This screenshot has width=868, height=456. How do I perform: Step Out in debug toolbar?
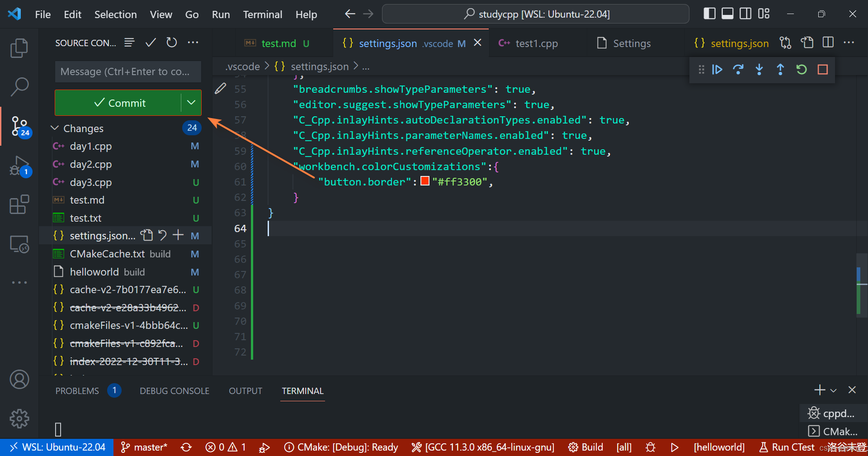point(780,70)
